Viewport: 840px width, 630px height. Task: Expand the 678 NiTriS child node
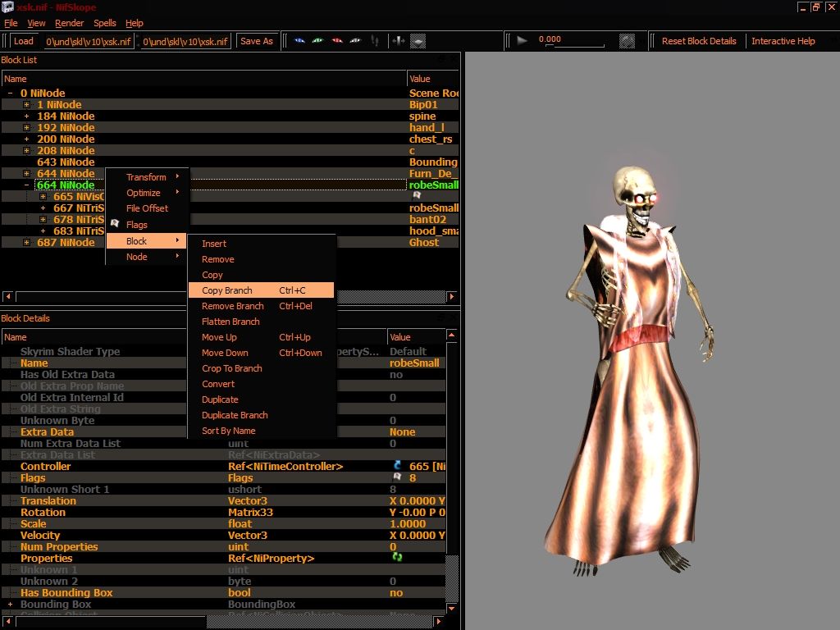[x=43, y=220]
